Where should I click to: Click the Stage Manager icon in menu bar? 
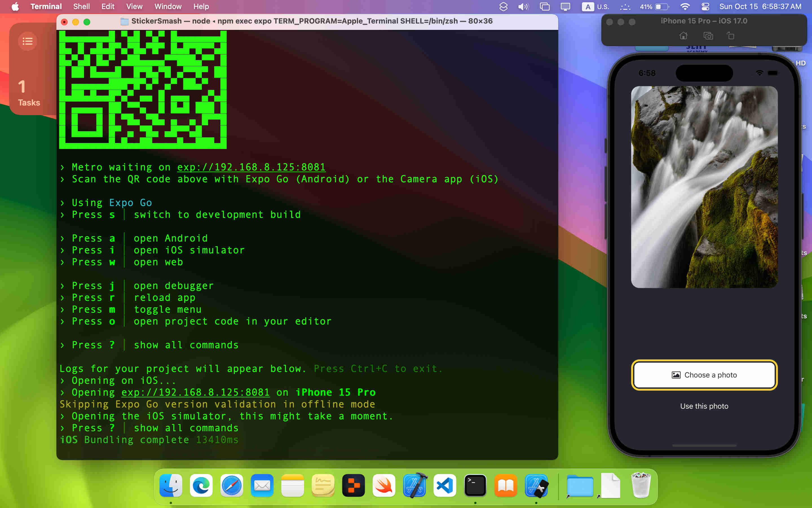(x=545, y=6)
